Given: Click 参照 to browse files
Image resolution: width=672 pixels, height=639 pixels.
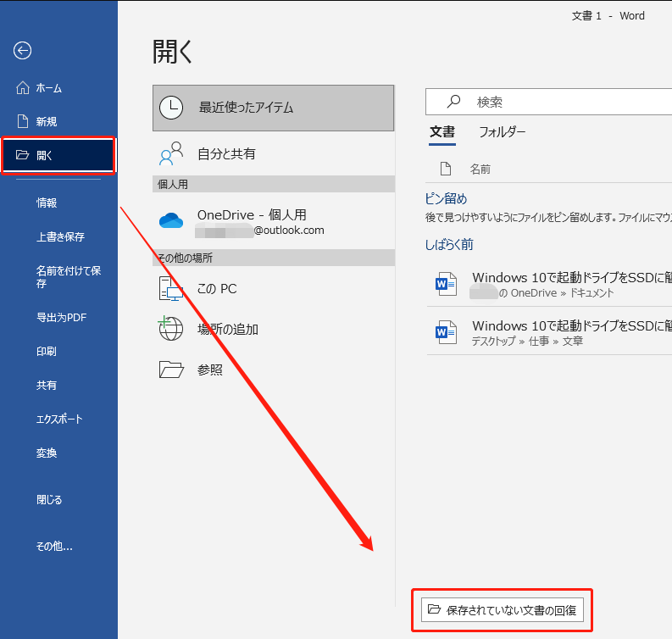Looking at the screenshot, I should [x=273, y=370].
